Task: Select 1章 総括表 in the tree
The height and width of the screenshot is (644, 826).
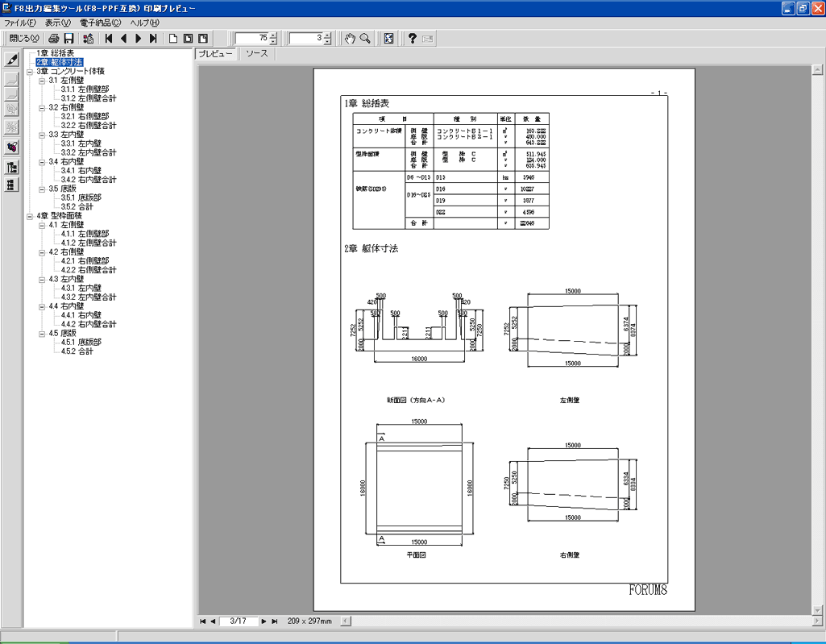Action: (56, 53)
